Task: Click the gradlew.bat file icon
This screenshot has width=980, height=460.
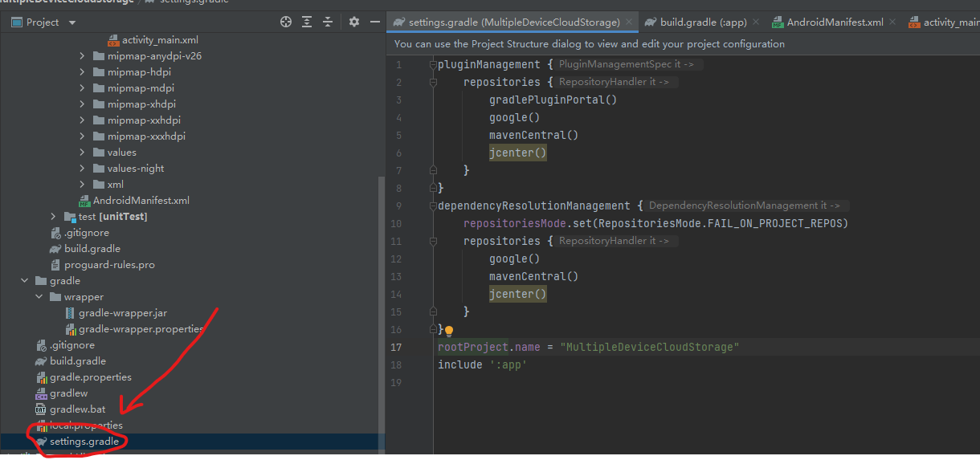Action: point(42,409)
